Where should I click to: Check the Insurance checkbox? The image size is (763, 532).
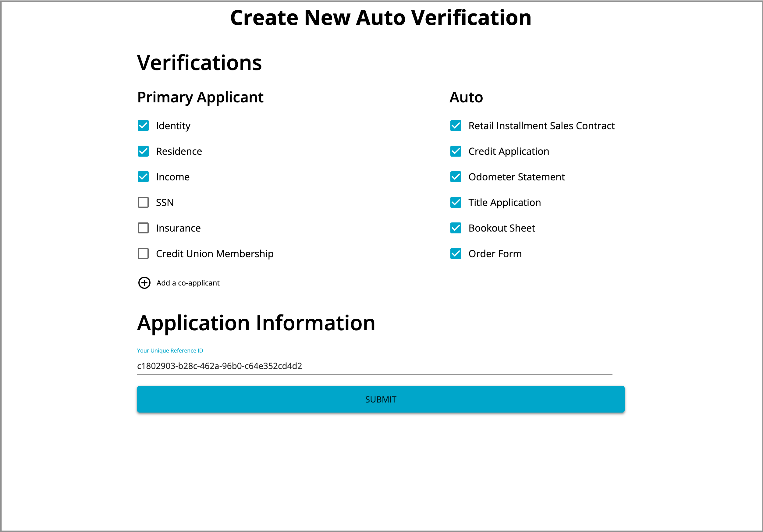click(143, 228)
